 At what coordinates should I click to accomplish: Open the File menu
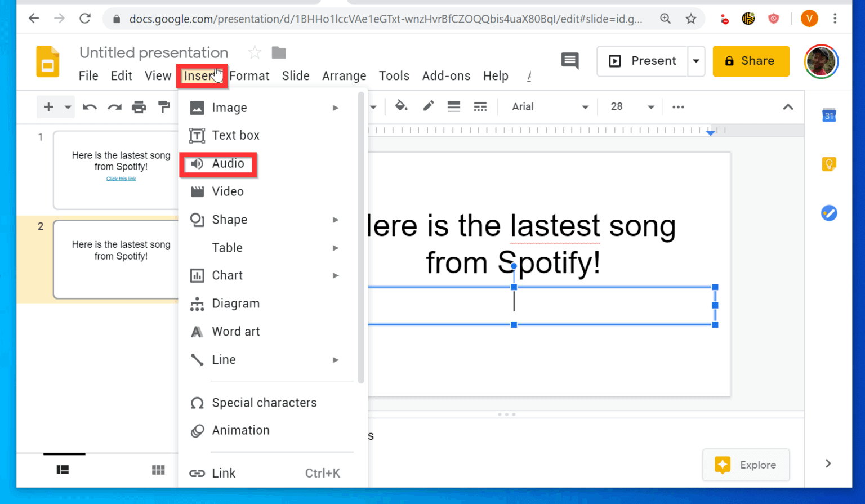tap(88, 76)
